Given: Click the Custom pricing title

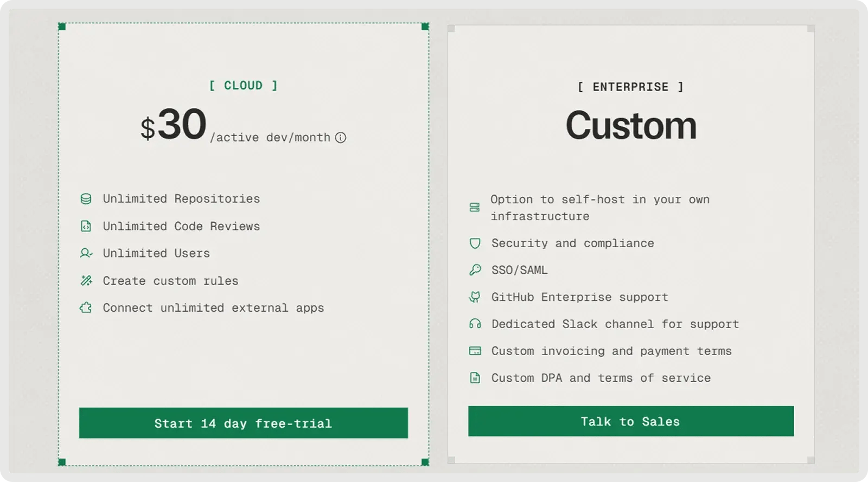Looking at the screenshot, I should (630, 126).
